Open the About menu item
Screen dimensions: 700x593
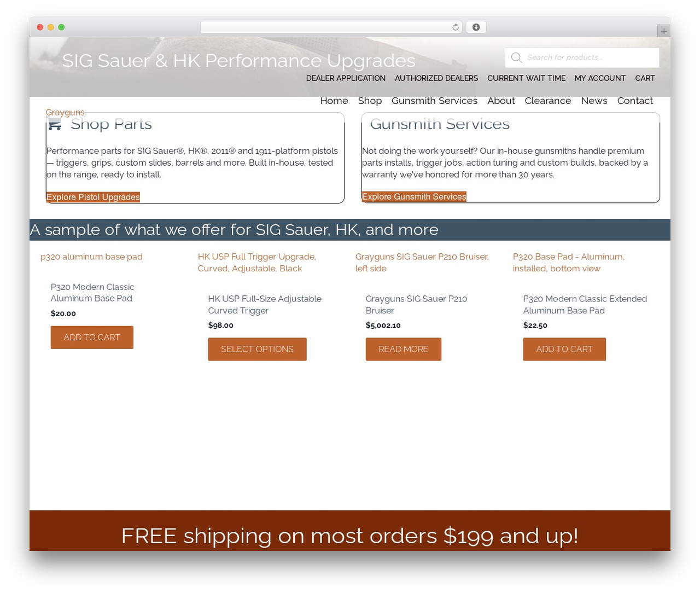(501, 101)
